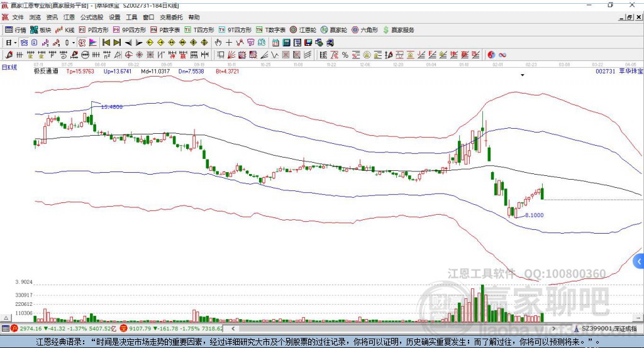Open the 浏览 menu

(35, 17)
